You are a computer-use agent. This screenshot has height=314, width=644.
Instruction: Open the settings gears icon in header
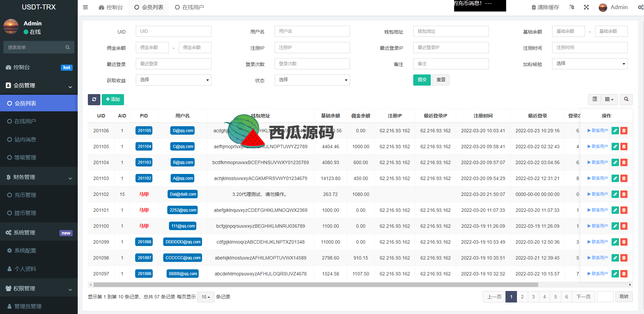click(641, 7)
